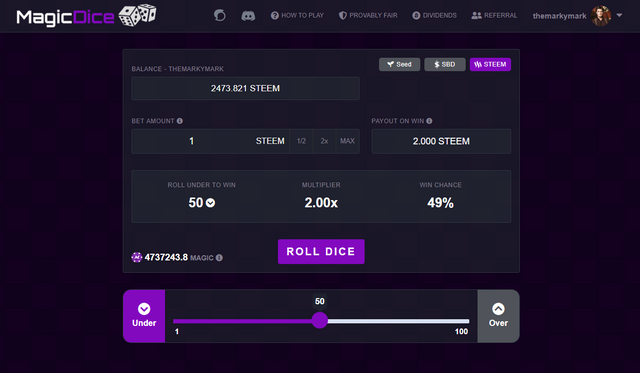The height and width of the screenshot is (373, 640).
Task: Set bet to MAX
Action: click(x=347, y=141)
